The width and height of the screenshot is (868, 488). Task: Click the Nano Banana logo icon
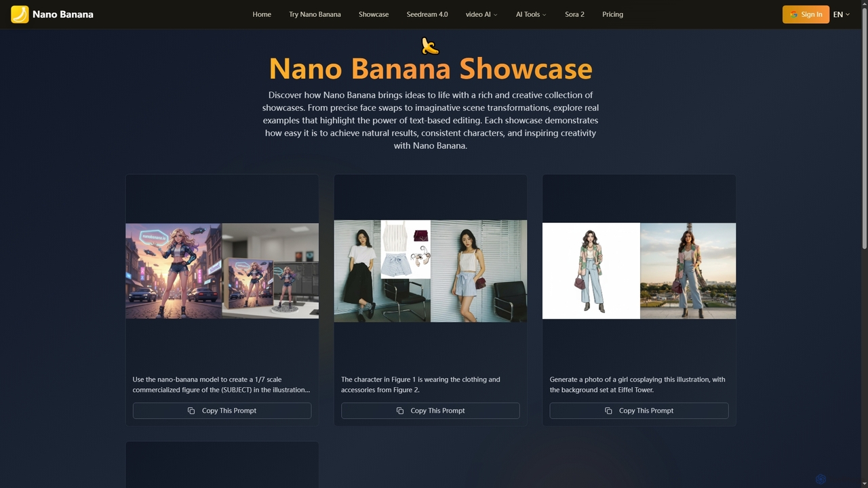tap(20, 14)
